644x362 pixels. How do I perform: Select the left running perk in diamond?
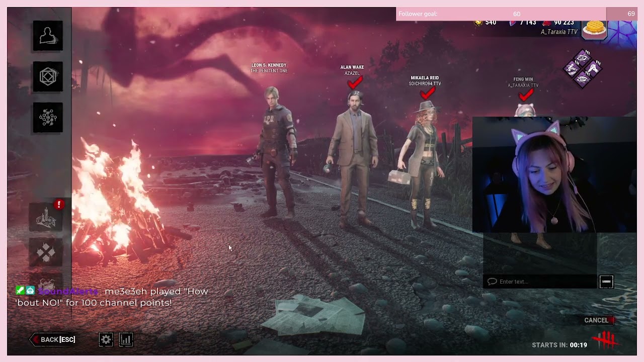coord(572,68)
